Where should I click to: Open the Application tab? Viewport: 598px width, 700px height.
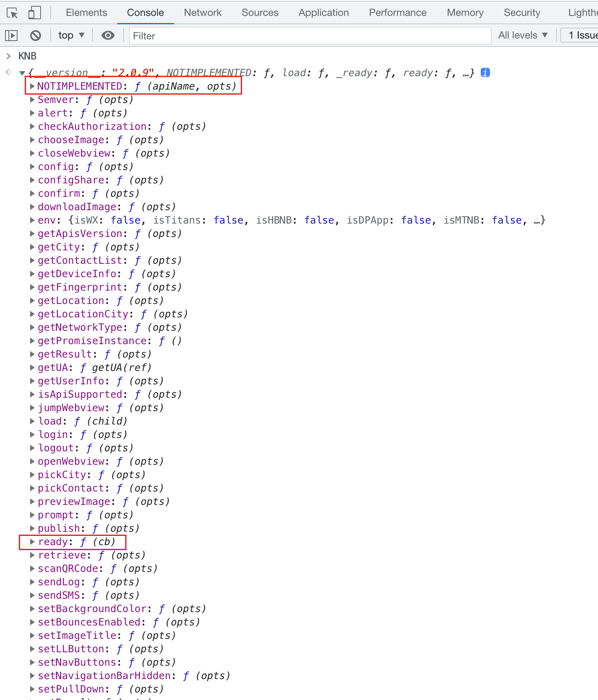pos(323,13)
